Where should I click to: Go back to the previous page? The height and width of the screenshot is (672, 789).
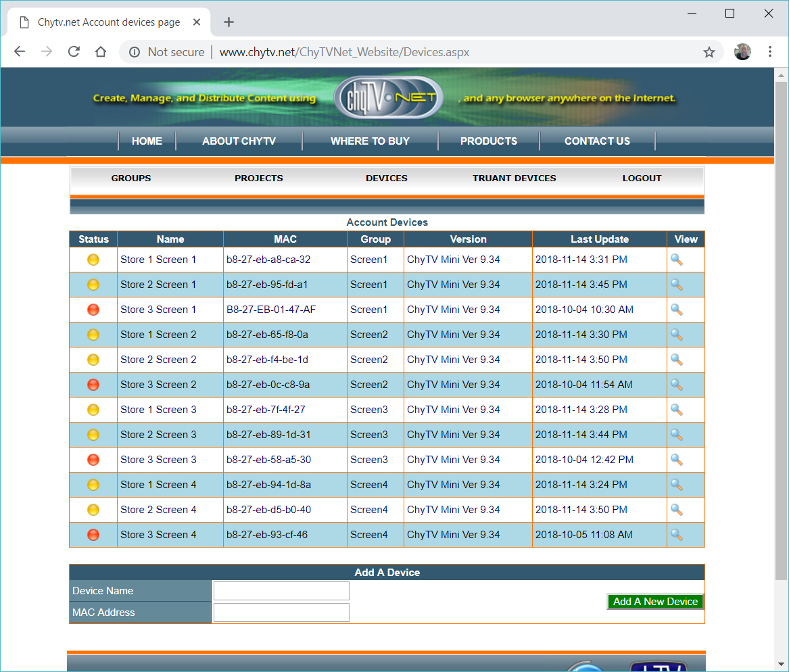pos(20,51)
